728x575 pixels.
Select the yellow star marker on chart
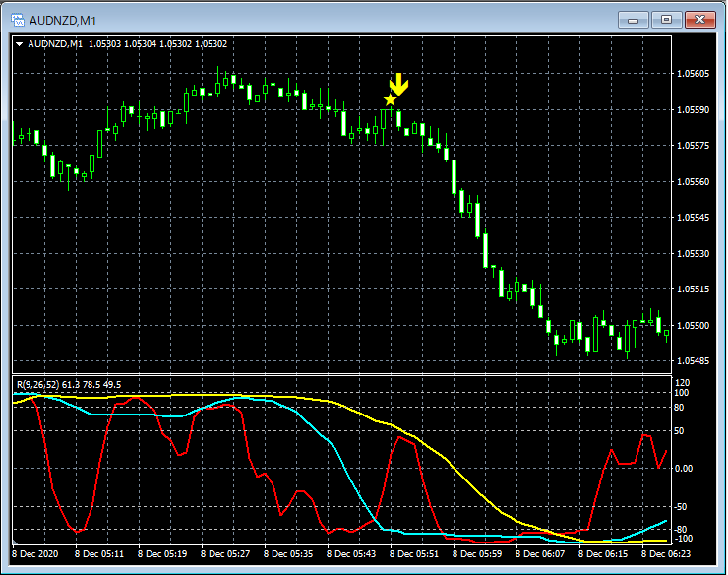[x=391, y=99]
